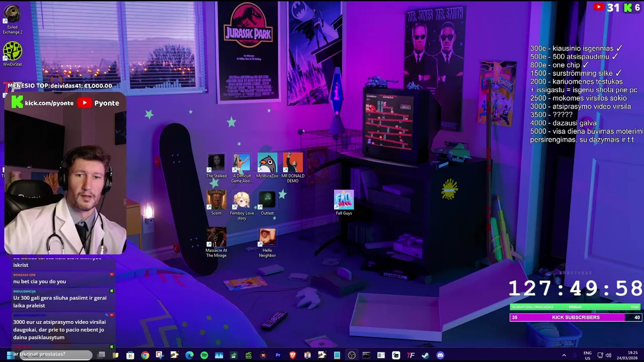Click the kick.com/pyonte overlay label

[43, 103]
